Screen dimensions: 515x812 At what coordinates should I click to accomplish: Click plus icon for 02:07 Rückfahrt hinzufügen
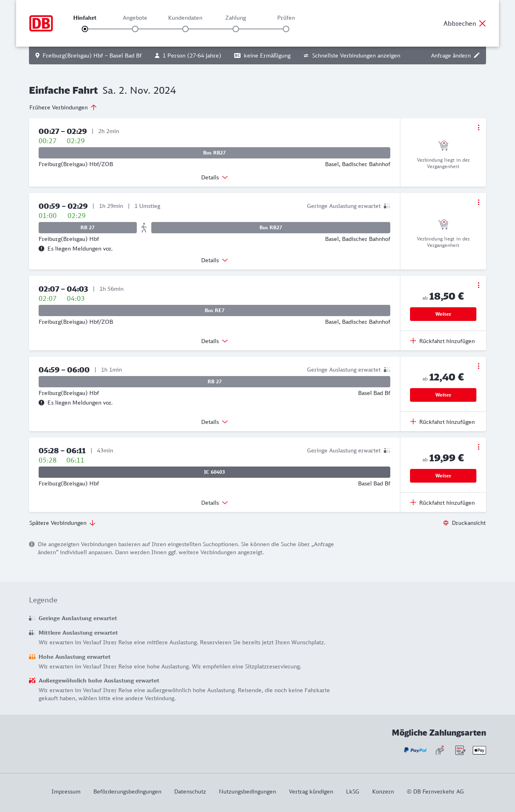click(413, 341)
